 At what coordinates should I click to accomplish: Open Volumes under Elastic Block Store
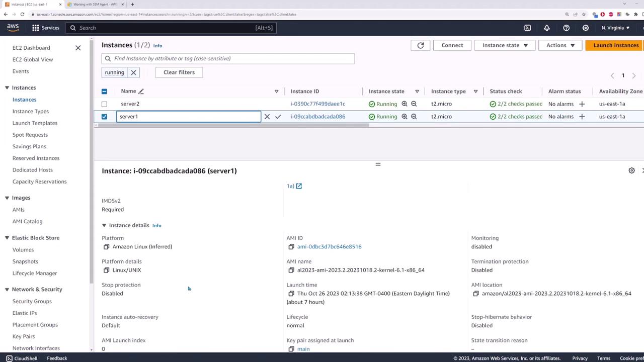click(23, 250)
